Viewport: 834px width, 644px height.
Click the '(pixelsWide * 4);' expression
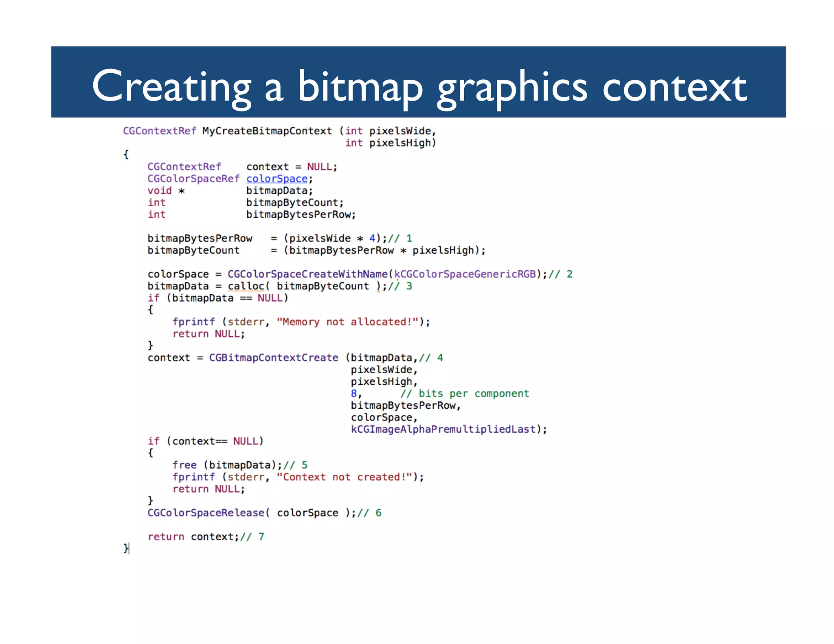(x=335, y=238)
